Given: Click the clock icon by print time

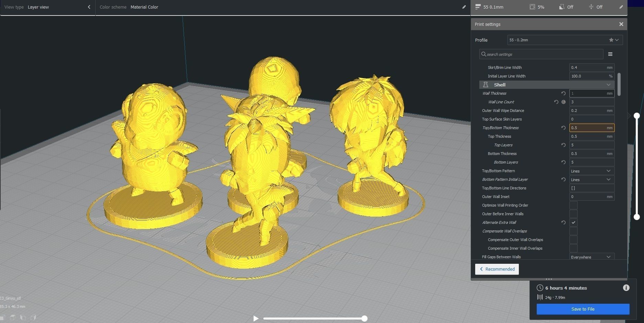Looking at the screenshot, I should pyautogui.click(x=540, y=288).
